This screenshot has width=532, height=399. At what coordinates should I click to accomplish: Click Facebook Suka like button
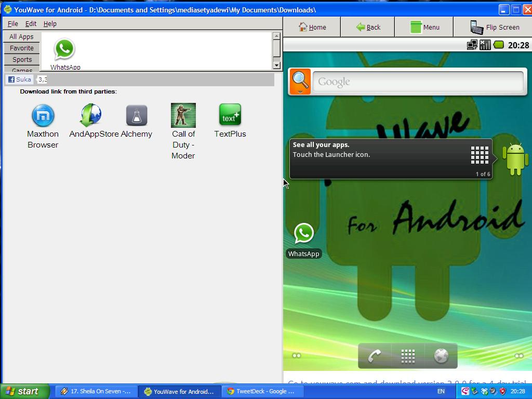(x=20, y=79)
